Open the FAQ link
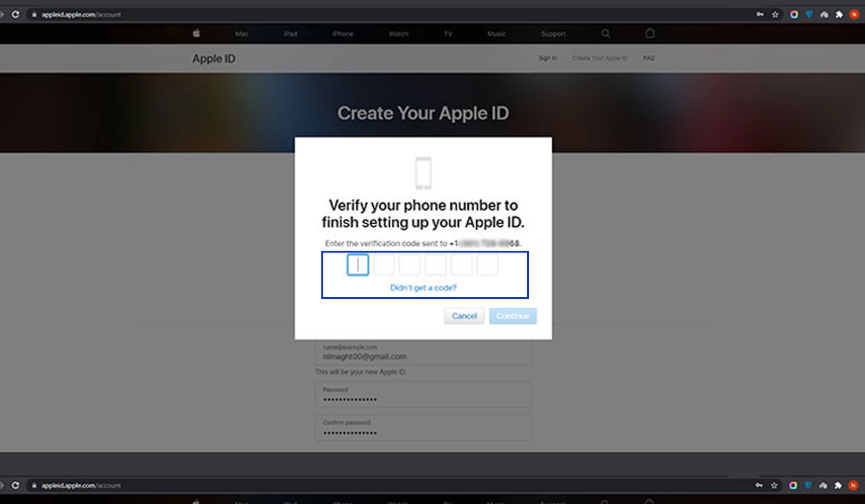Screen dimensions: 865x504 tap(649, 58)
